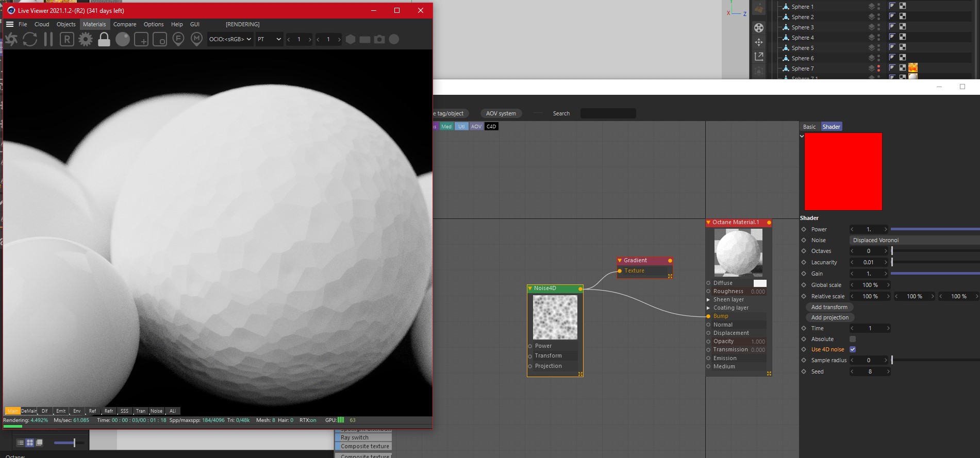
Task: Open render settings gear icon
Action: pos(86,39)
